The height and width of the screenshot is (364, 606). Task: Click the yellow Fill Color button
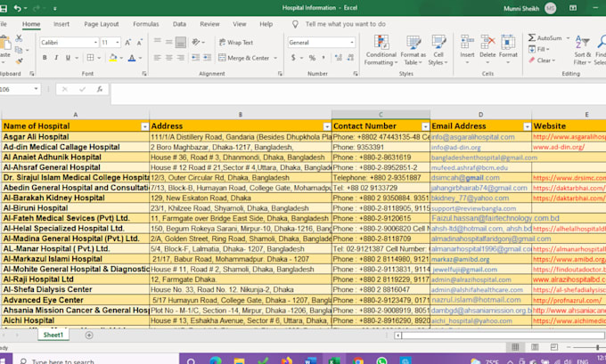[x=113, y=58]
